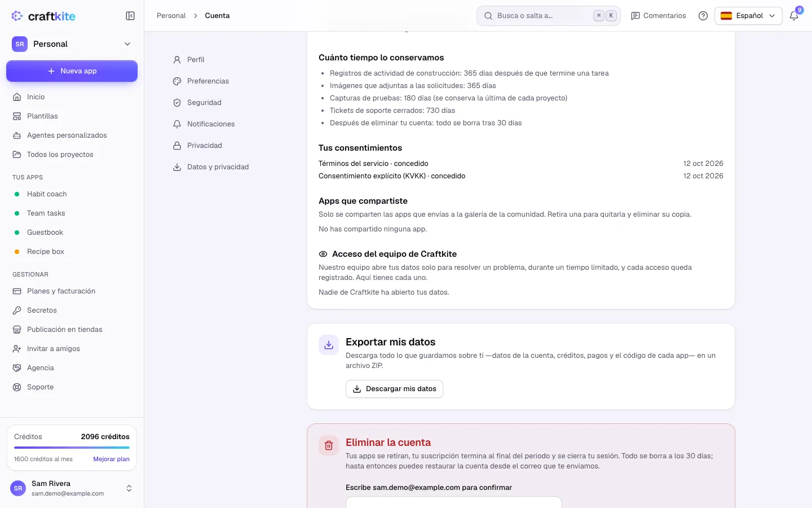
Task: Open Todos los proyectos
Action: pyautogui.click(x=72, y=155)
